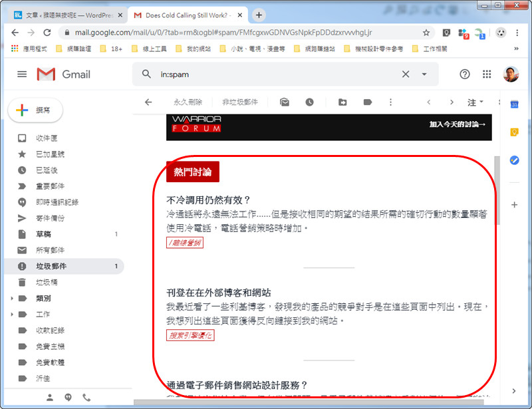Go back to the spam list arrow

[148, 102]
